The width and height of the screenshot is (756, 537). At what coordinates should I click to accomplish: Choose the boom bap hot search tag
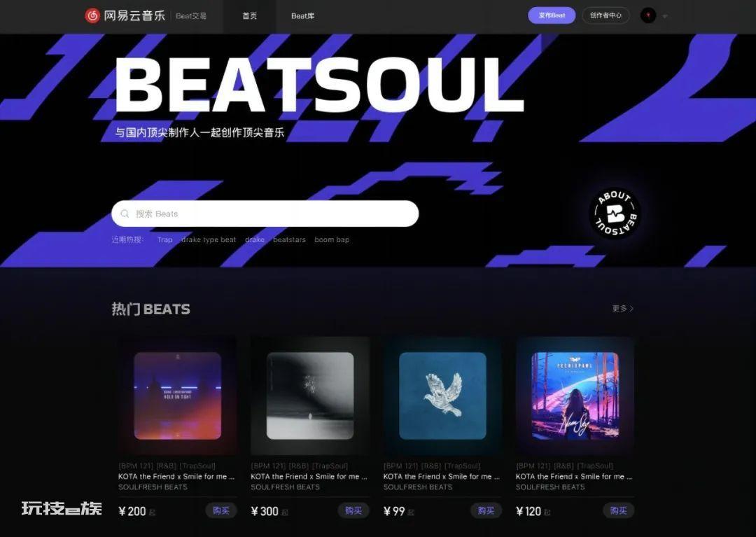(332, 239)
